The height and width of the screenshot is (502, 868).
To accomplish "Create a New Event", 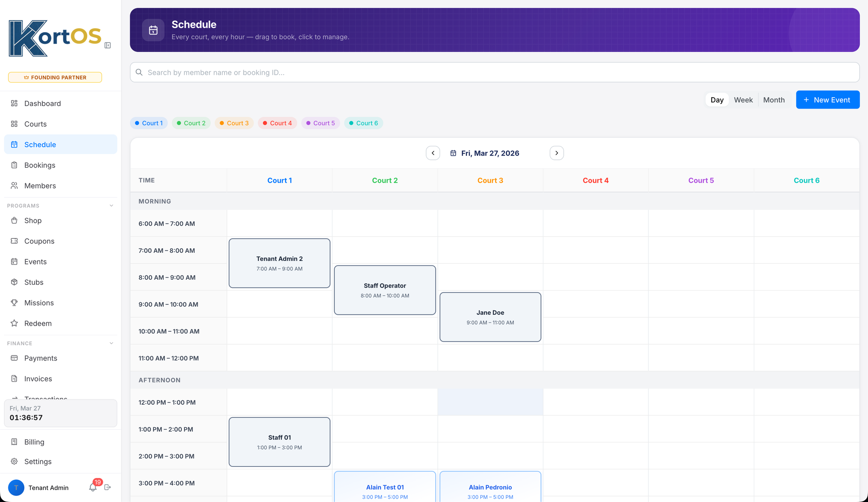I will tap(828, 100).
